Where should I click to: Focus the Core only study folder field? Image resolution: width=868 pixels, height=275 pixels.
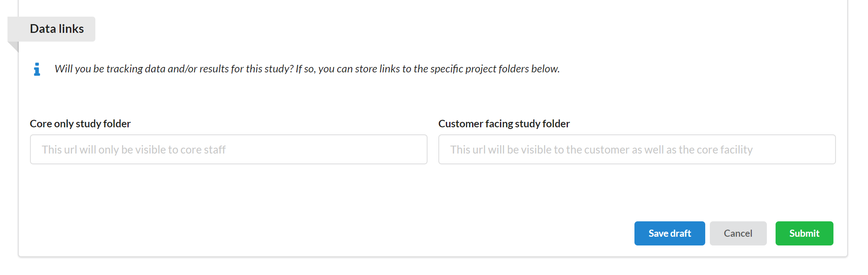228,149
